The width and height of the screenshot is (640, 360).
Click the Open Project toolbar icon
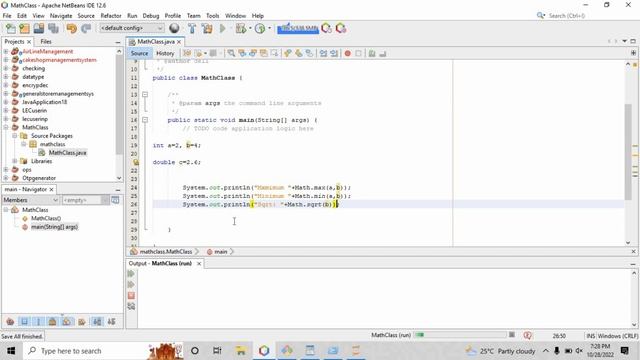[x=39, y=29]
